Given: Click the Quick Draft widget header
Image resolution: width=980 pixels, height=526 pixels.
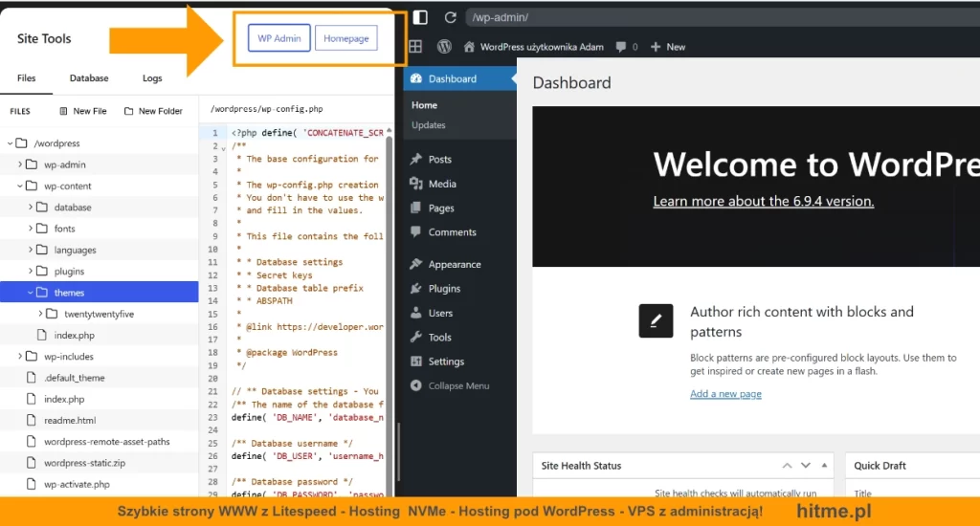Looking at the screenshot, I should [912, 466].
